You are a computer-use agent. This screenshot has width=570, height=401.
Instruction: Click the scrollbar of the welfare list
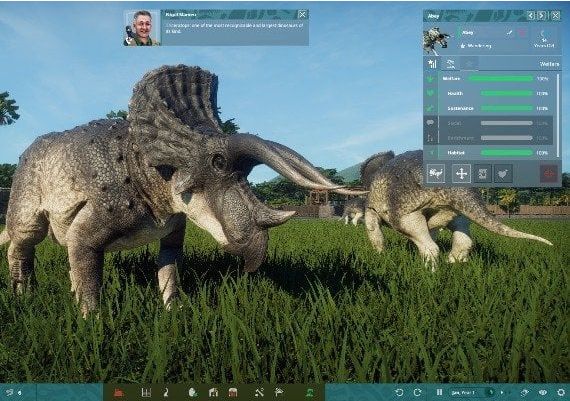(558, 115)
